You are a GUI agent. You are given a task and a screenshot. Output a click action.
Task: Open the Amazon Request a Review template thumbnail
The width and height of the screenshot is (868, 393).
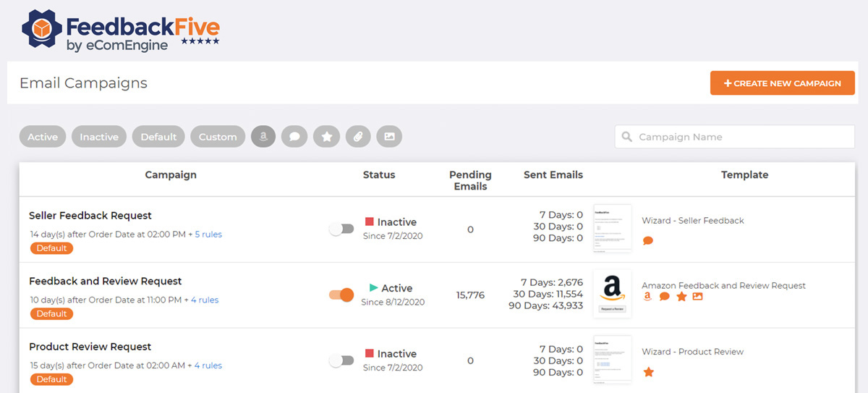612,293
